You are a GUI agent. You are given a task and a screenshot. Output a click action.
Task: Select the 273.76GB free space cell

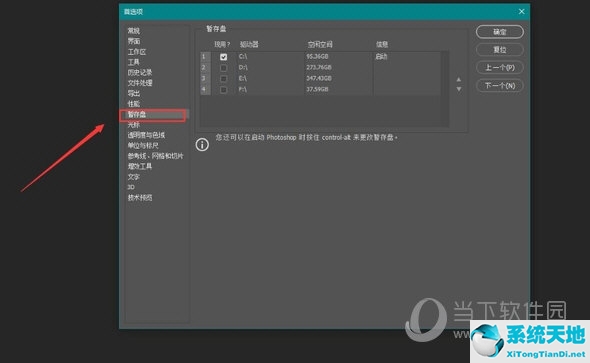pyautogui.click(x=319, y=67)
